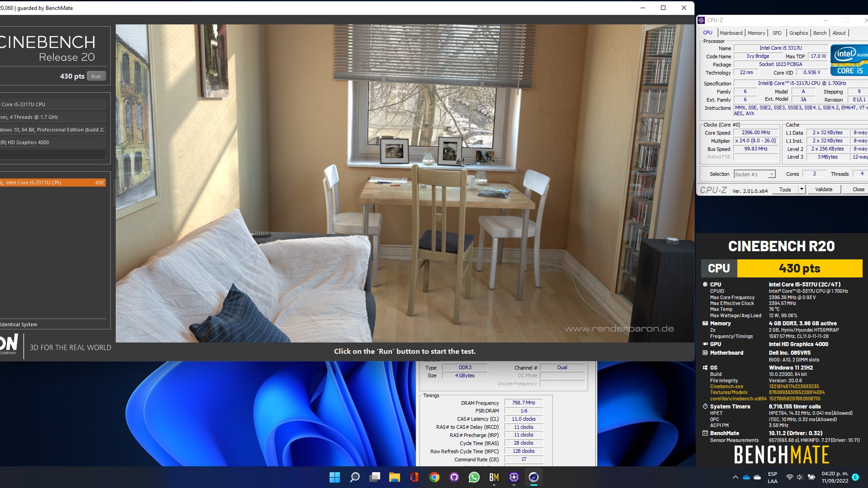Open the Wi-Fi network tray icon
This screenshot has width=868, height=488.
[x=789, y=477]
